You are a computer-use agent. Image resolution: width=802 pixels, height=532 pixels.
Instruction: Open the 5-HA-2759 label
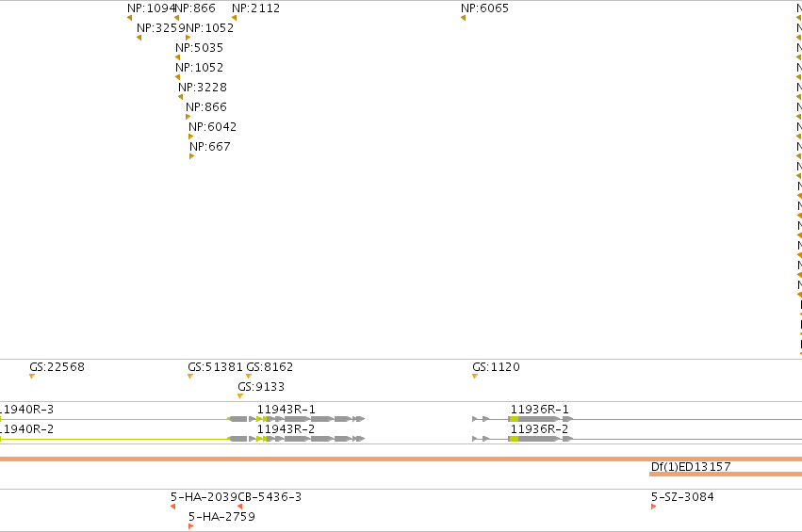pyautogui.click(x=221, y=517)
